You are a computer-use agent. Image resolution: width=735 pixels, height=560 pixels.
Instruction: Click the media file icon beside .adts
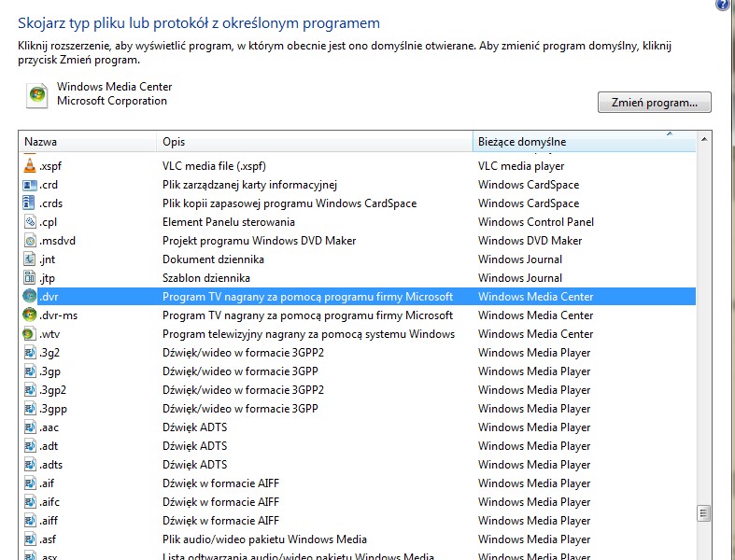(30, 465)
